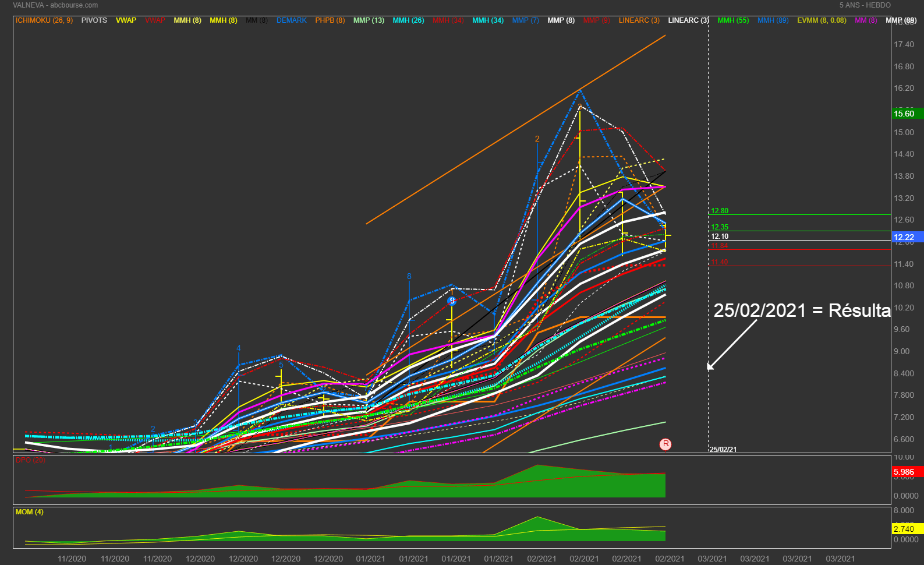The width and height of the screenshot is (924, 565).
Task: Click the green 15.60 price tag
Action: pos(907,114)
